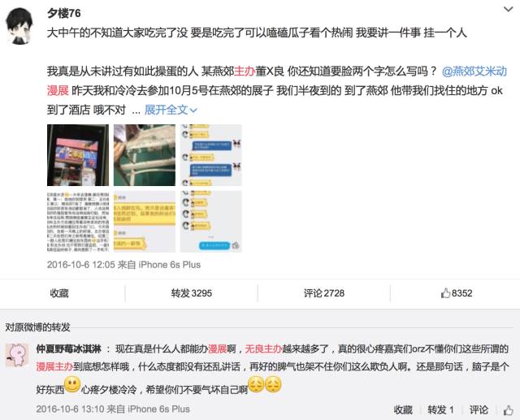Like the post with 8352 thumbs-up
Viewport: 520px width, 420px height.
pyautogui.click(x=457, y=293)
